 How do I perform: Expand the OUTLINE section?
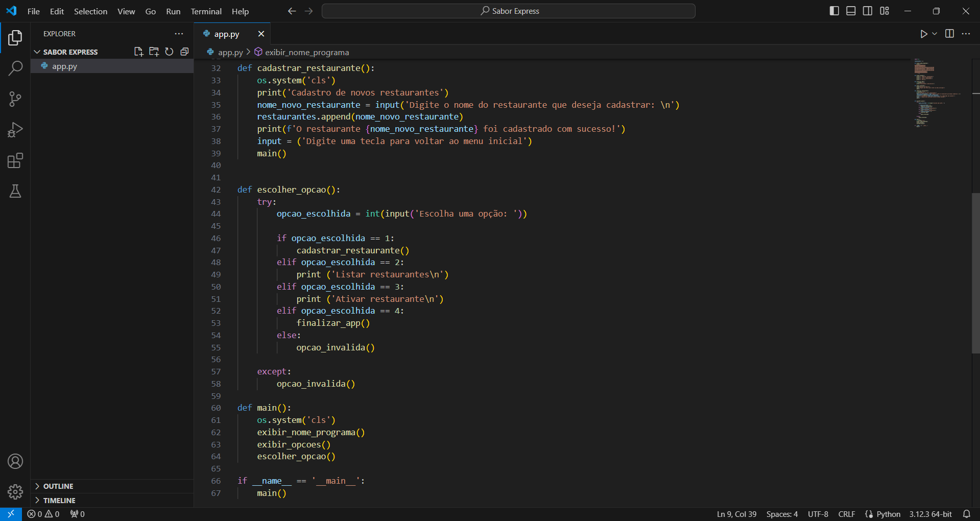58,486
